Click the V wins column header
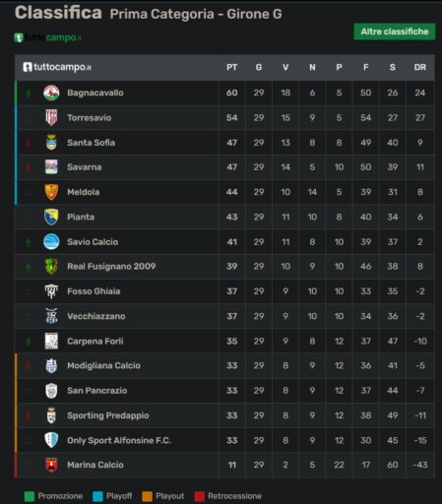 285,67
